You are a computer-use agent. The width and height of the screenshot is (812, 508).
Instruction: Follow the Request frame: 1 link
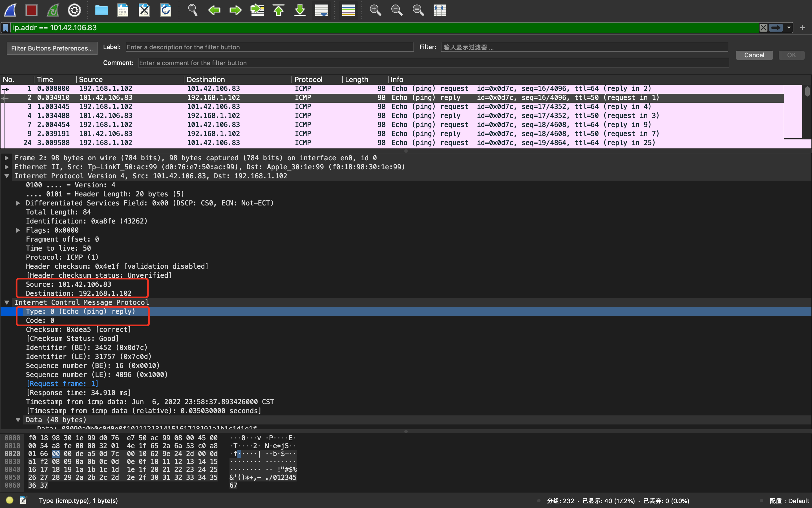[62, 384]
